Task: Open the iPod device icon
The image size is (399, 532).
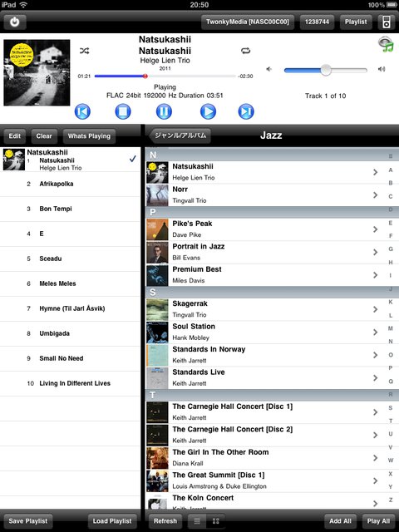Action: pyautogui.click(x=386, y=22)
